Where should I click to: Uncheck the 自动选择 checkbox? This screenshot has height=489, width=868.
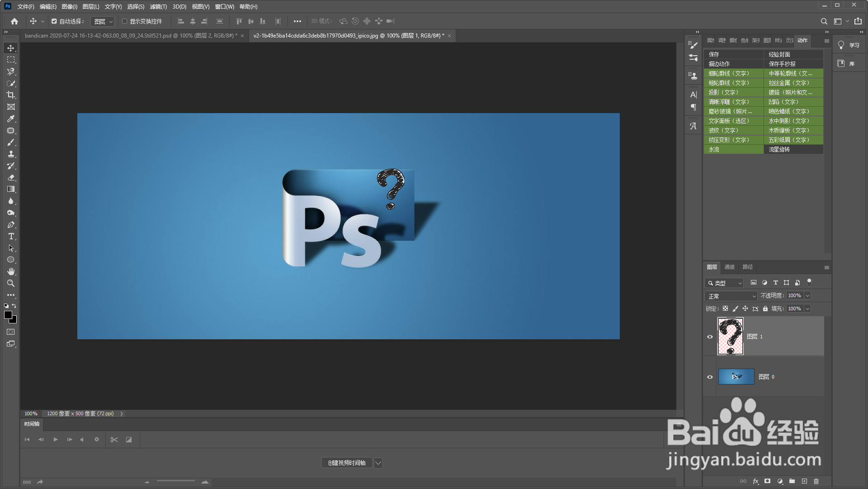(54, 21)
